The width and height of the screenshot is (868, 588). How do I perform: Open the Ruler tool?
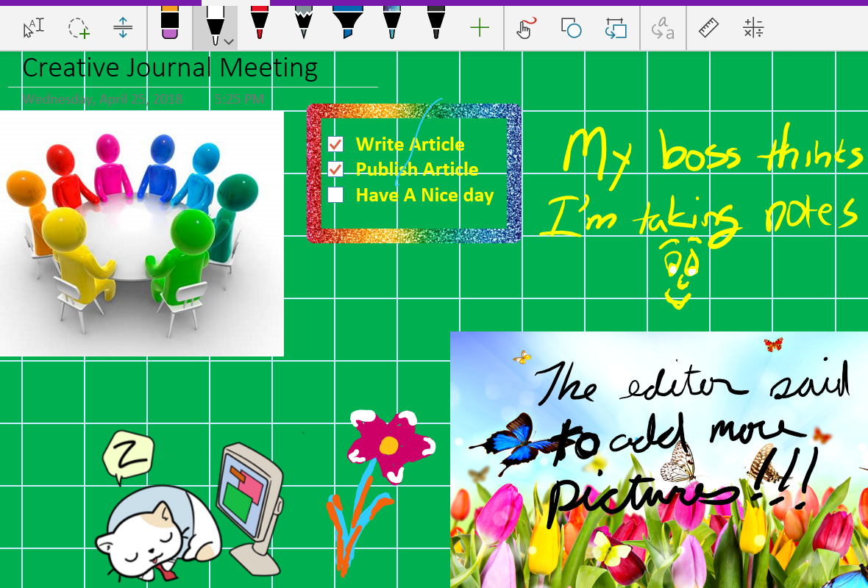(708, 28)
